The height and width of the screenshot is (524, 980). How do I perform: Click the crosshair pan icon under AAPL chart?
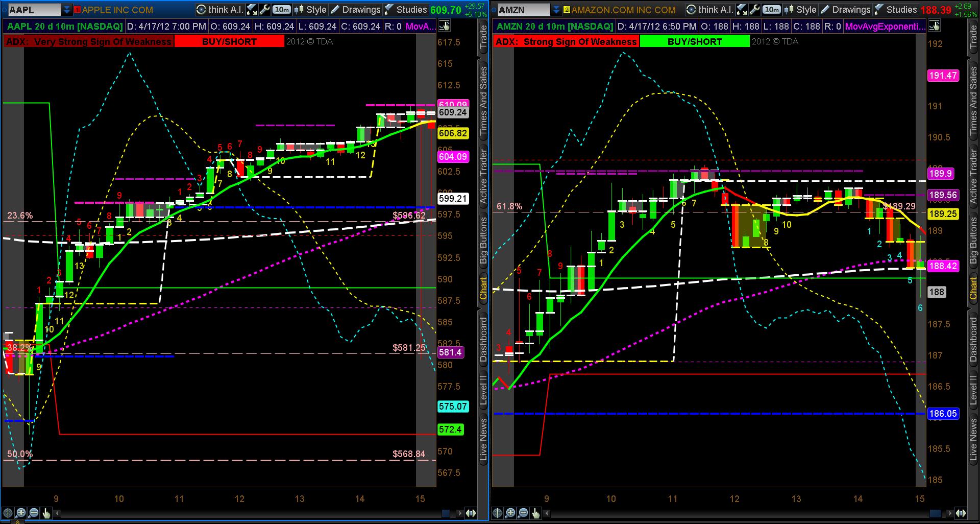point(8,513)
